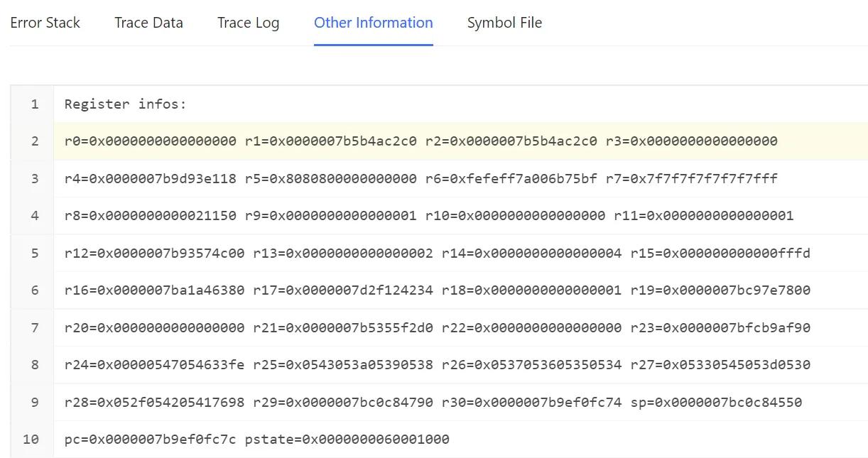Place cursor on line starting with r12=
This screenshot has width=868, height=458.
point(437,253)
